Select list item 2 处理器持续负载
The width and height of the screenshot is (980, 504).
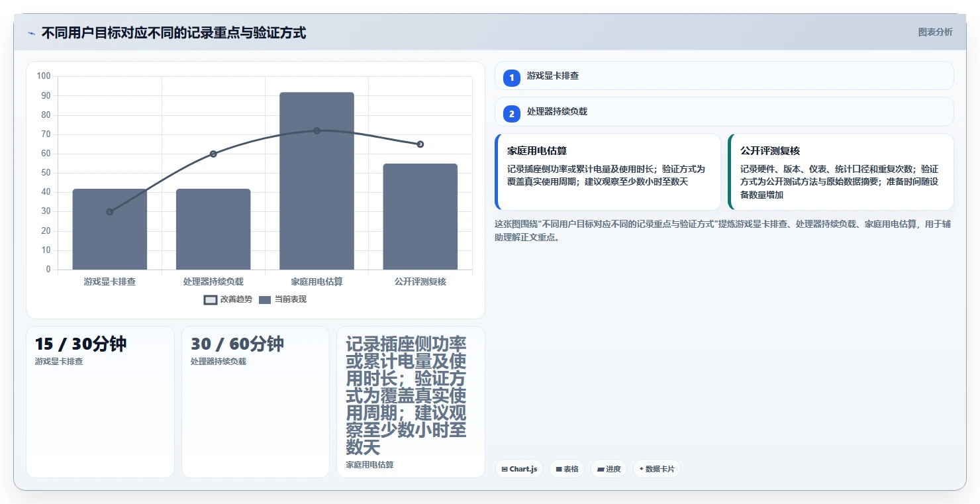[x=724, y=111]
